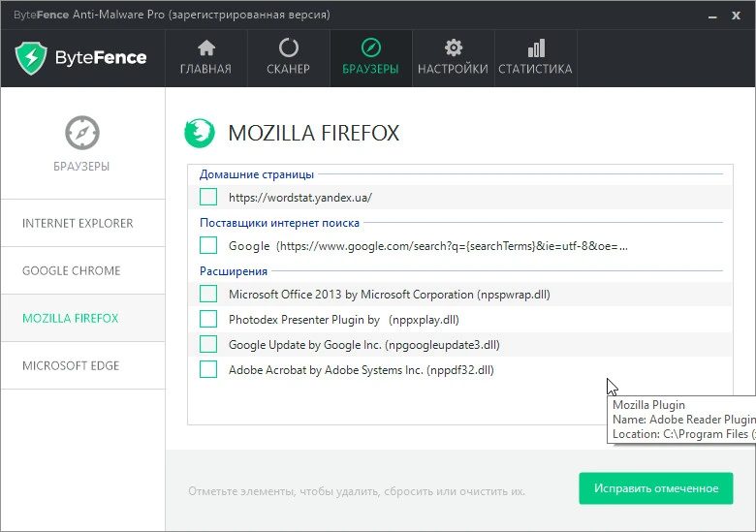756x532 pixels.
Task: Click the compass icon above Браузеры in sidebar
Action: pos(82,133)
